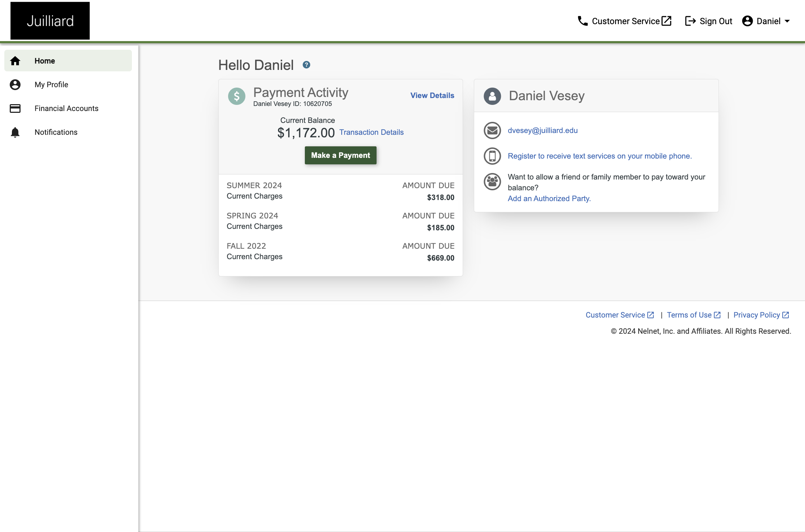Click the Hello Daniel heading
805x532 pixels.
click(x=256, y=65)
